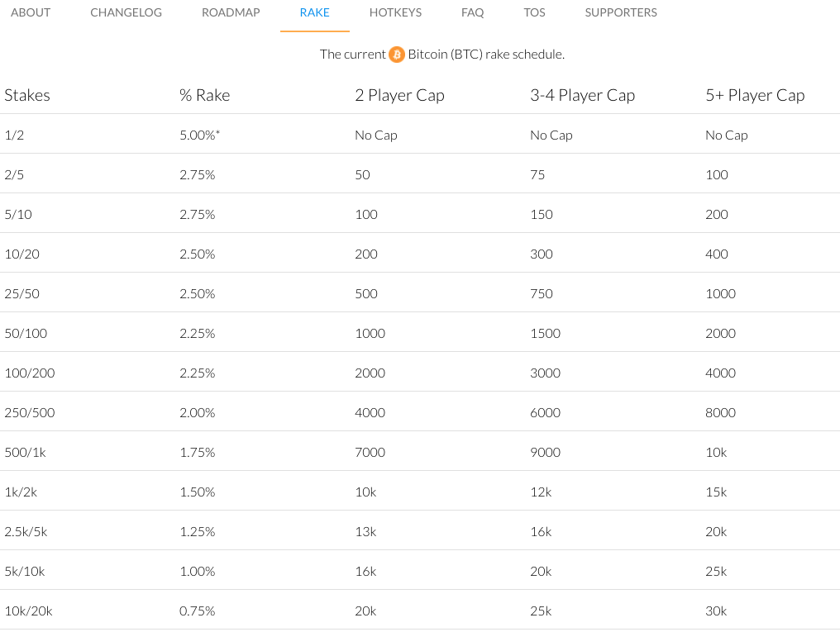Click the 250/500 stakes cell
Image resolution: width=840 pixels, height=632 pixels.
click(30, 412)
